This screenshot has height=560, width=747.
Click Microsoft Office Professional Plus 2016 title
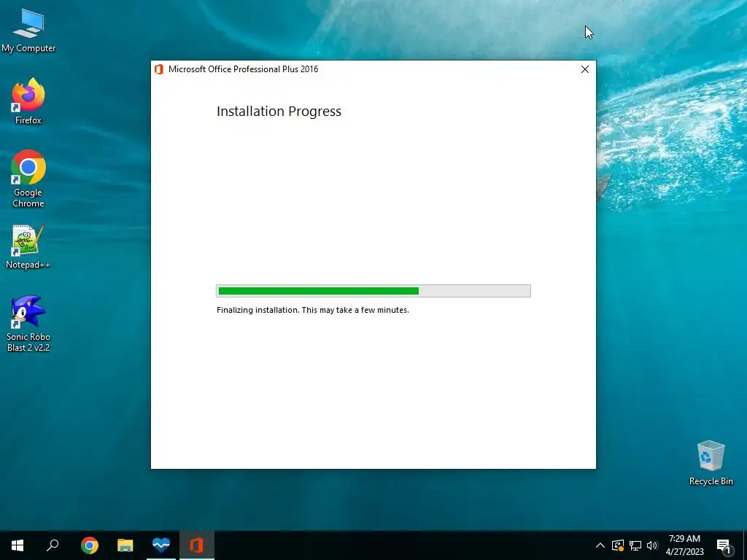(x=244, y=69)
